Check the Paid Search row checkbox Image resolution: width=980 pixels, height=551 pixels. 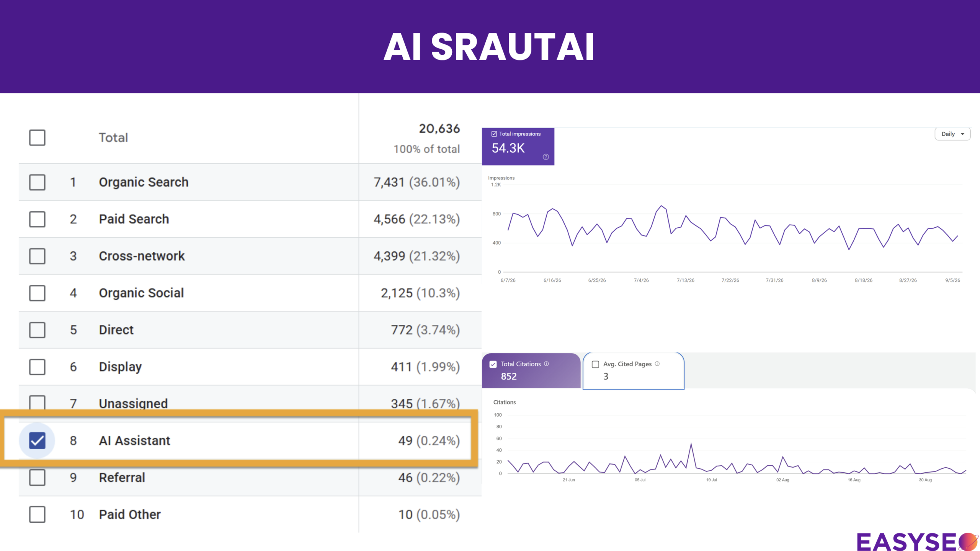(x=37, y=219)
